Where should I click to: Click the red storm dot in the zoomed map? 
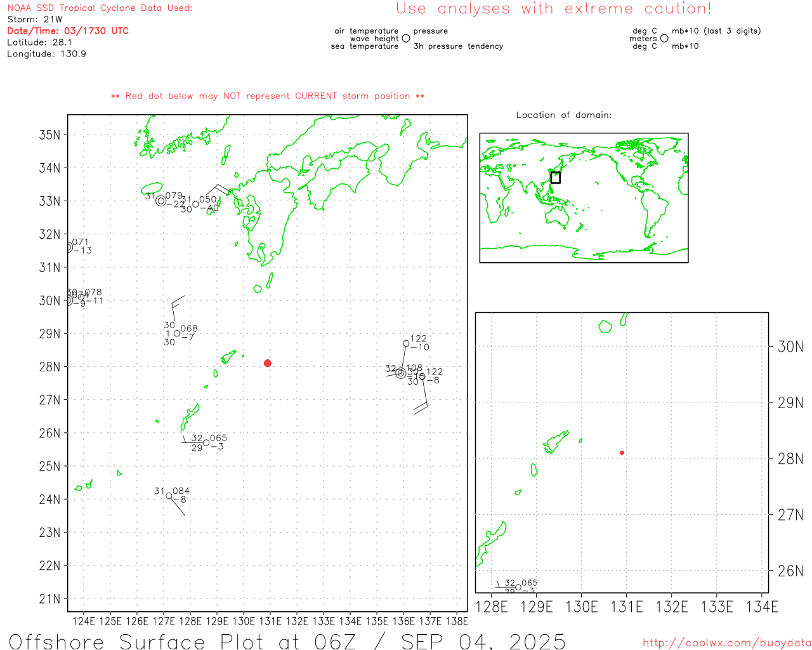622,453
